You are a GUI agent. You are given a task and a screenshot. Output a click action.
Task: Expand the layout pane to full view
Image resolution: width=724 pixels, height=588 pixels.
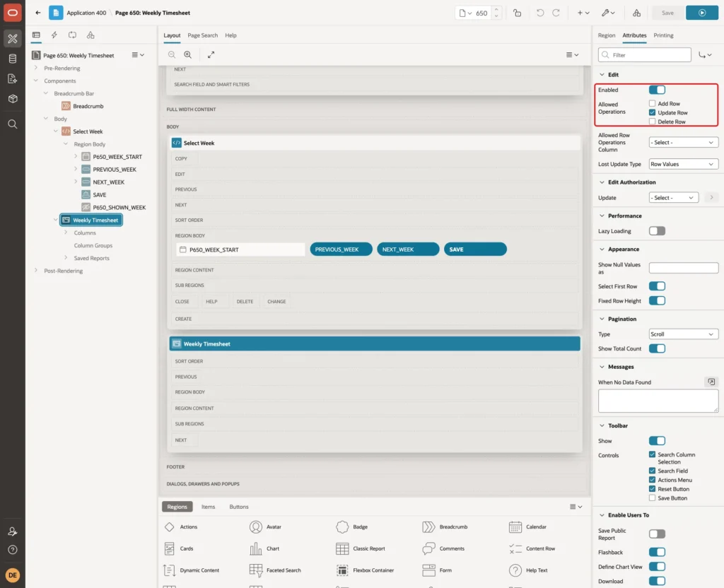(211, 54)
